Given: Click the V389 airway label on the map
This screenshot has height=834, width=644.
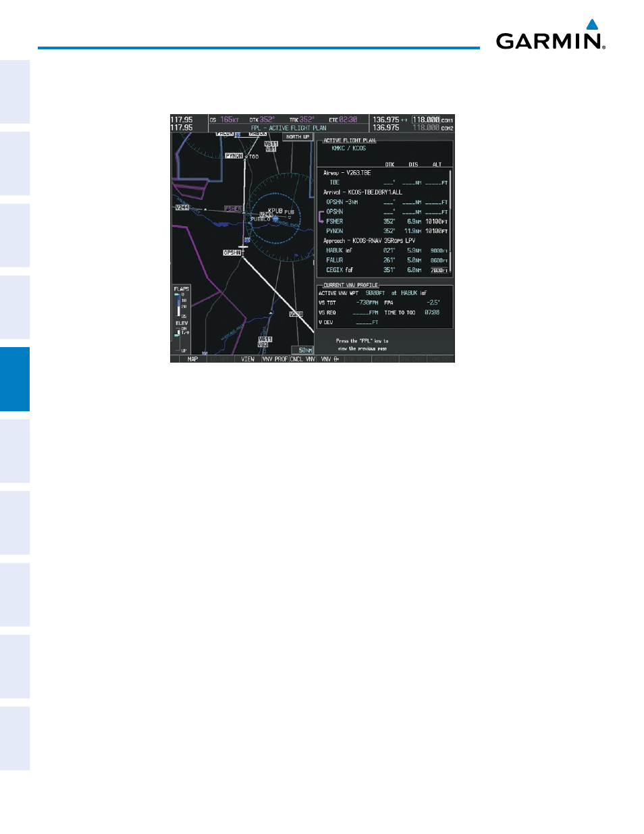Looking at the screenshot, I should pos(296,314).
